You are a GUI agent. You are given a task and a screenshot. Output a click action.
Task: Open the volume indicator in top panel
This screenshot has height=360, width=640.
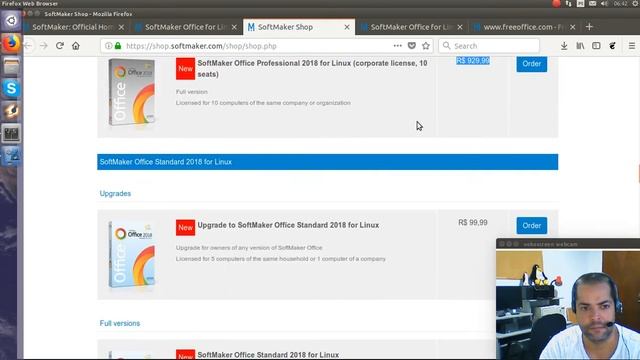(604, 3)
